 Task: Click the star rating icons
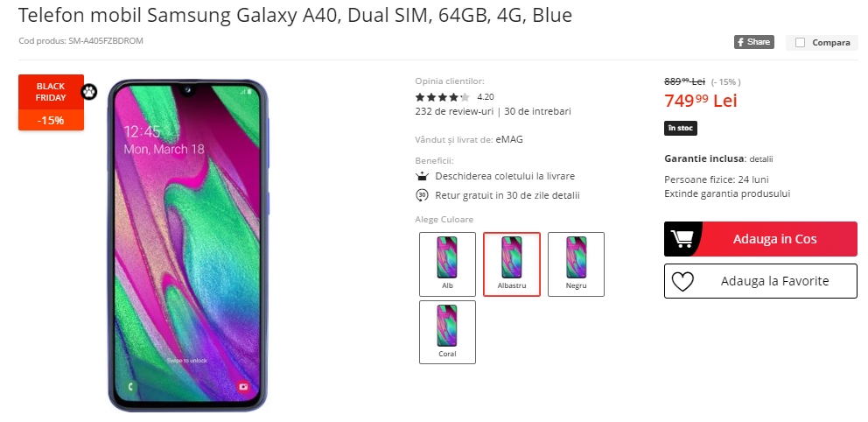point(442,97)
